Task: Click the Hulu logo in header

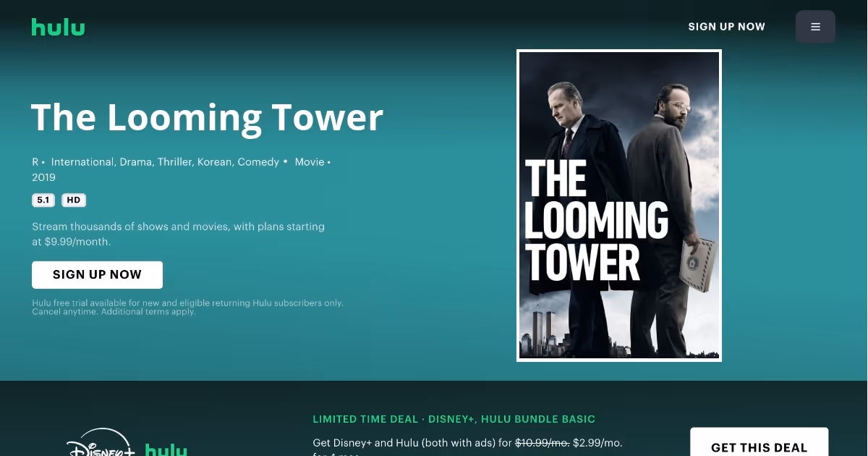Action: pos(58,27)
